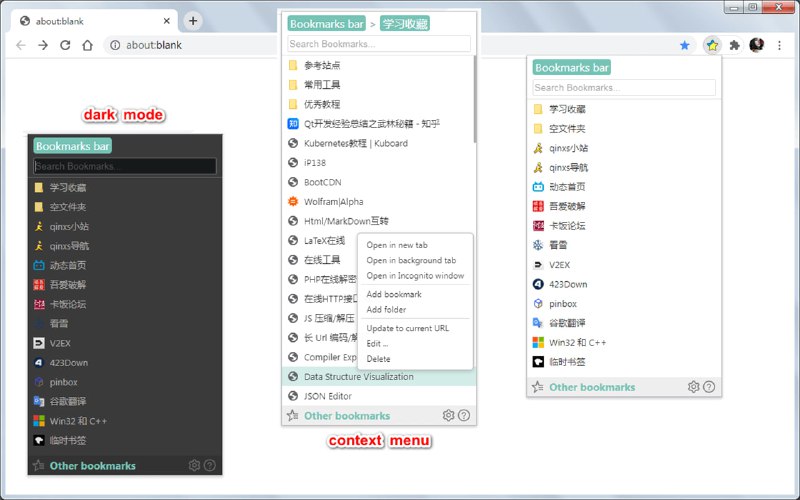Focus the Search Bookmarks field in right panel
Viewport: 800px width, 500px height.
point(624,88)
